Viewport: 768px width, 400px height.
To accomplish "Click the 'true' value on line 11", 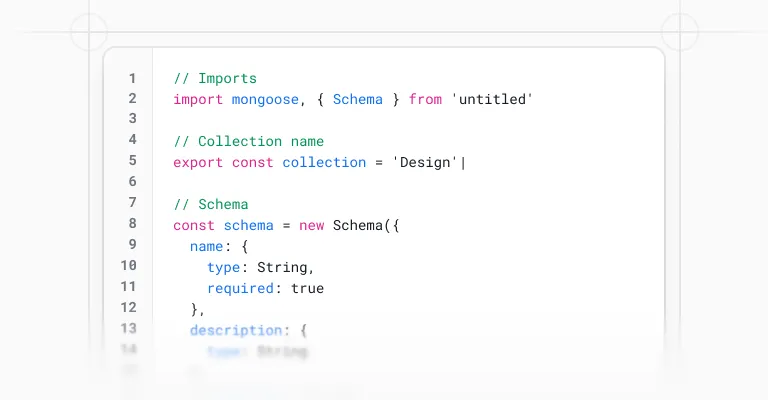I will tap(307, 288).
